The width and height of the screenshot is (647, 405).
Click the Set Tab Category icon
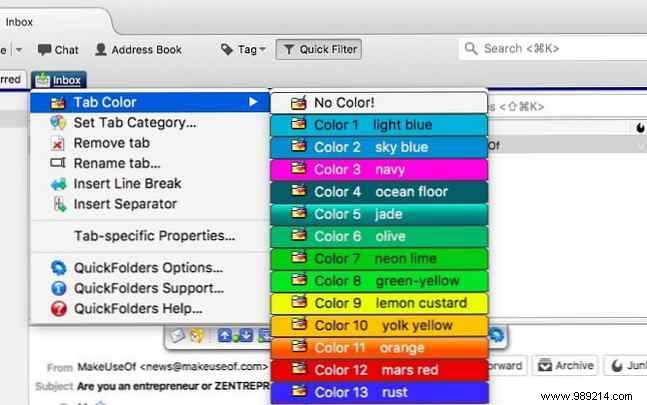[x=58, y=122]
